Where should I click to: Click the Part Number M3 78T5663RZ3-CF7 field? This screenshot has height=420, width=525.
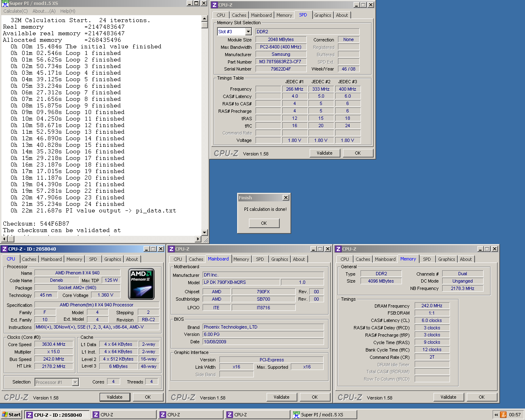click(x=281, y=62)
